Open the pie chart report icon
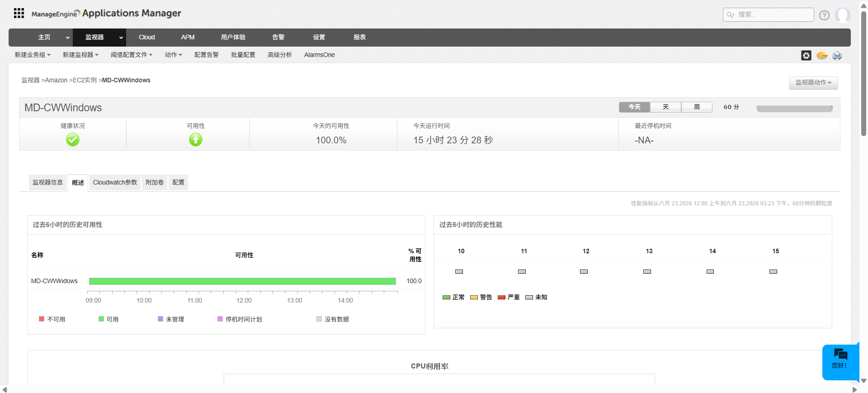Viewport: 868px width, 393px height. [822, 55]
